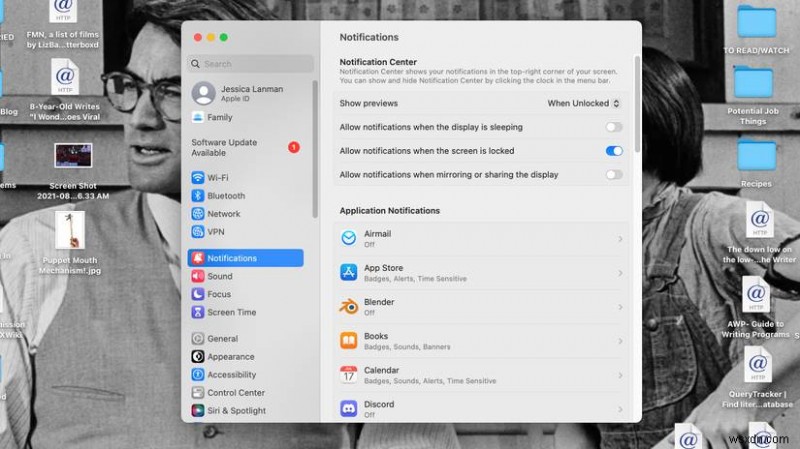
Task: Click the 'Application Notifications' heading
Action: (x=390, y=211)
